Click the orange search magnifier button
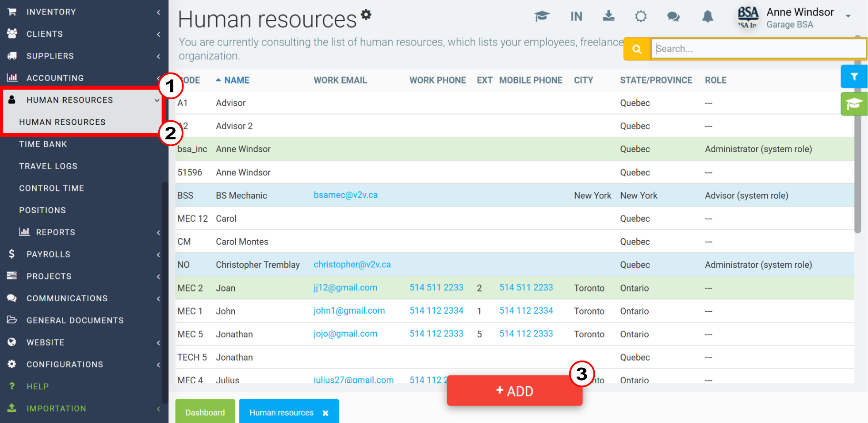This screenshot has height=423, width=868. click(x=637, y=49)
